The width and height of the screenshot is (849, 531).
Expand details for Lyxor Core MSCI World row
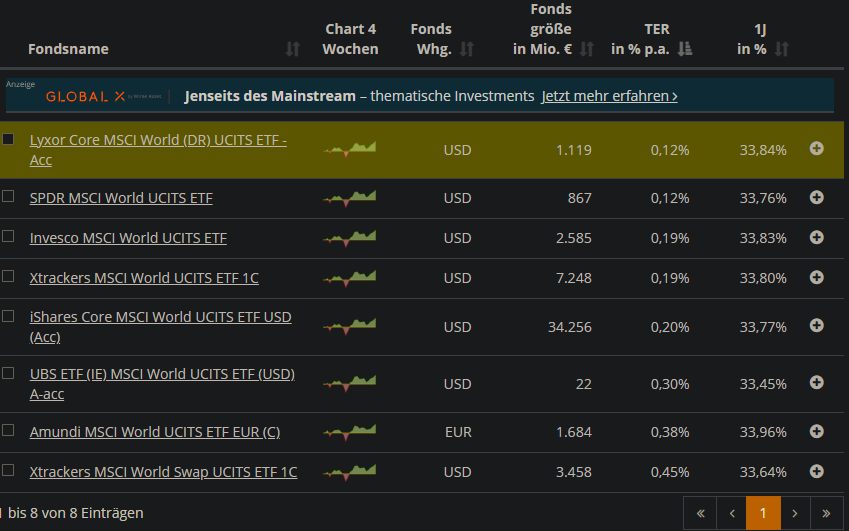click(x=817, y=148)
